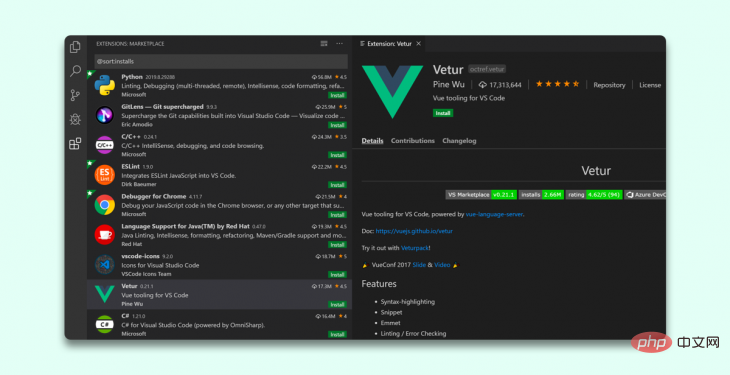Screen dimensions: 730x375
Task: Open the Debug view bug icon
Action: pyautogui.click(x=75, y=119)
